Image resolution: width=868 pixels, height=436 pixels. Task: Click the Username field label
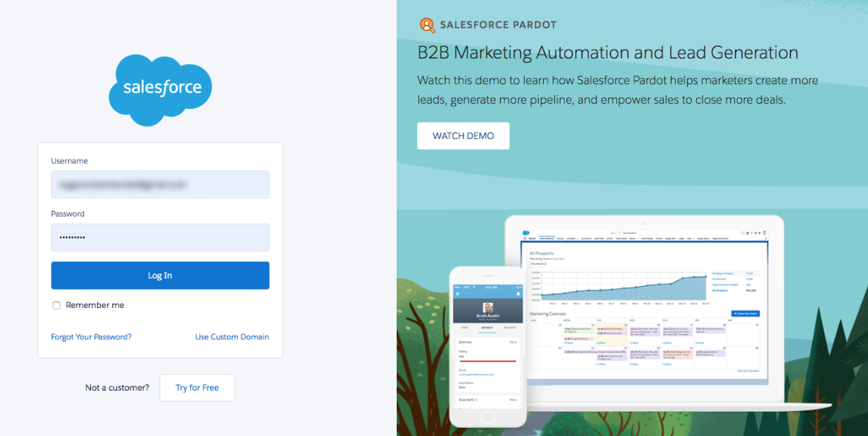pos(70,161)
